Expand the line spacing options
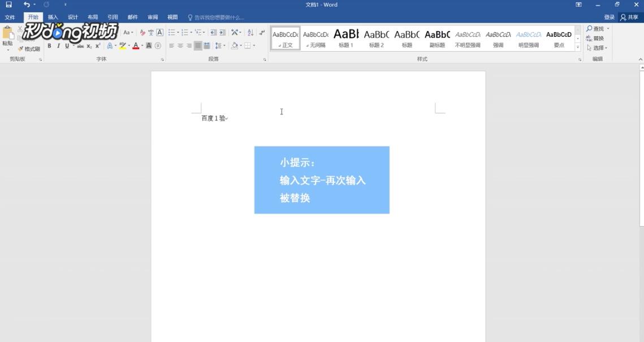The image size is (644, 342). click(x=224, y=45)
